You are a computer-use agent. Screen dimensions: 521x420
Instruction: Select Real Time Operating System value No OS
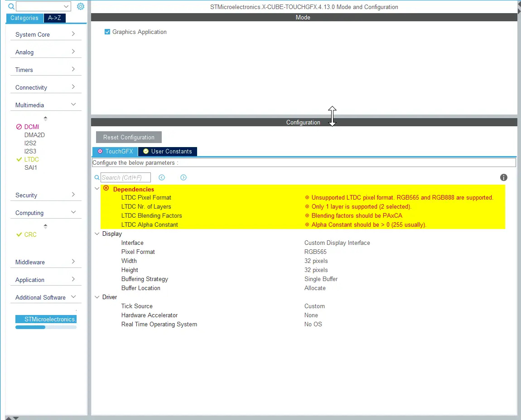pos(313,325)
